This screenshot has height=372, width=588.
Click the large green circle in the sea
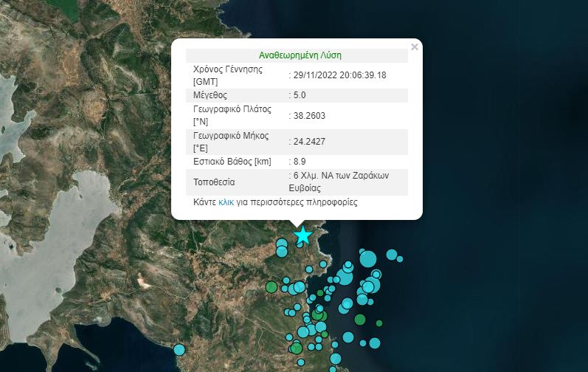coord(360,320)
